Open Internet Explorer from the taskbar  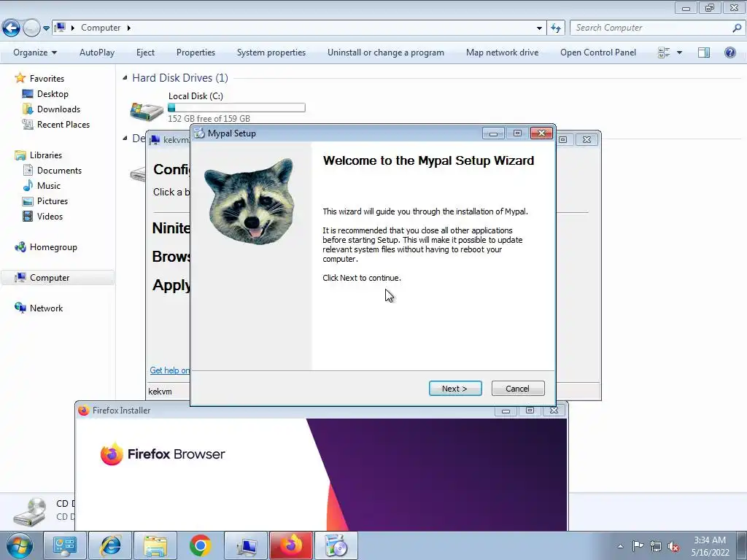click(x=110, y=545)
